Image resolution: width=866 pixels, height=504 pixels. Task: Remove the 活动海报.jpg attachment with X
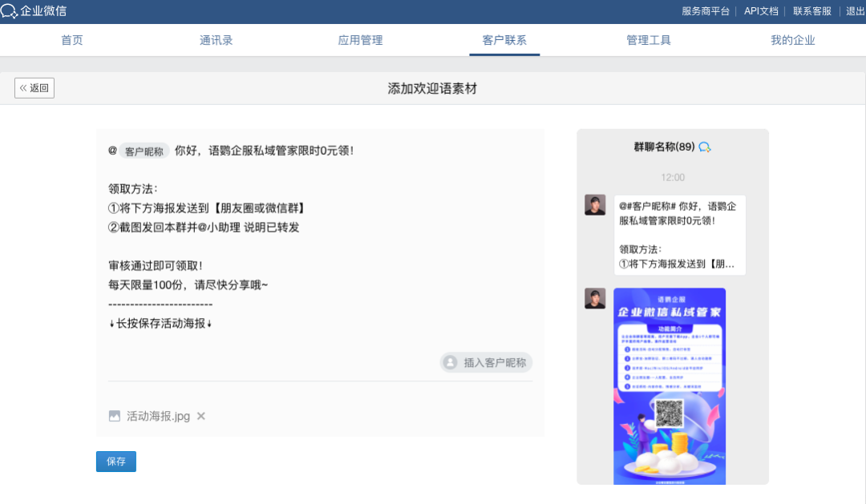[201, 416]
